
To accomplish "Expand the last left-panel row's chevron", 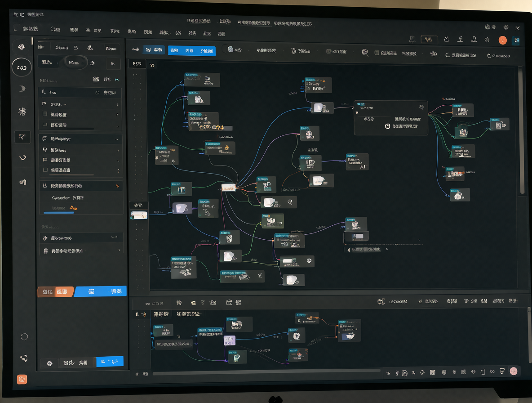I will coord(119,250).
